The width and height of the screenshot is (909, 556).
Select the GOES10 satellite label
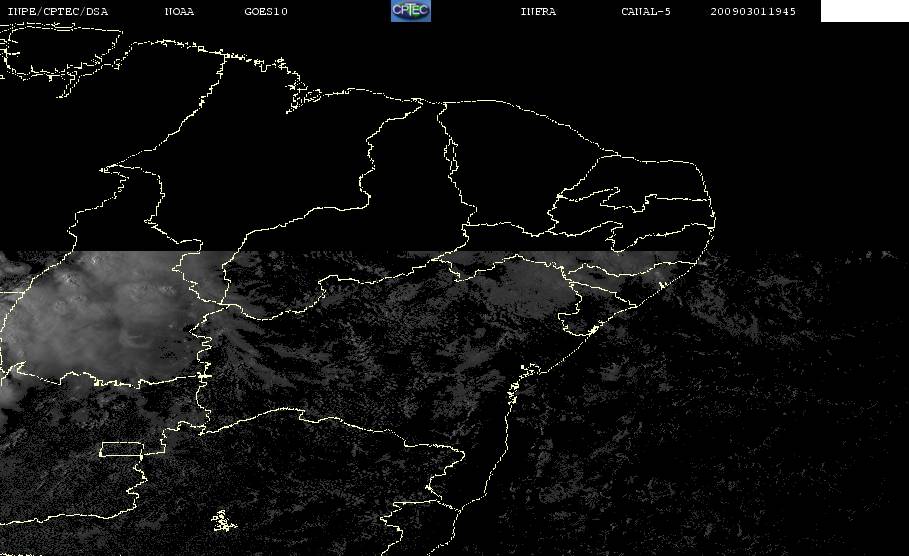266,12
